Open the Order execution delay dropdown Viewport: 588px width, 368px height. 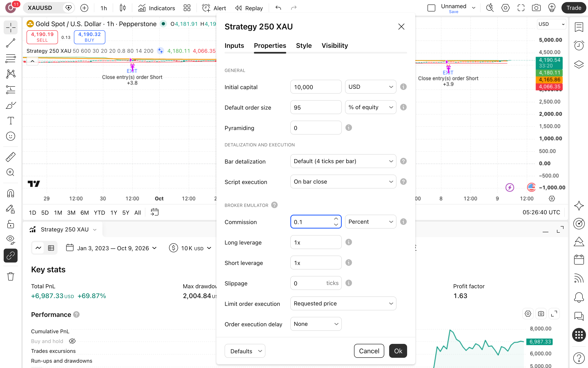[x=316, y=324]
